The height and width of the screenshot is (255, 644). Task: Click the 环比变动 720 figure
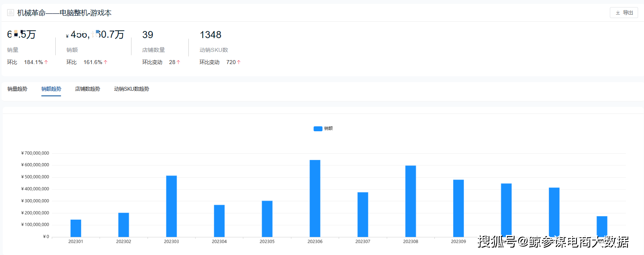(x=231, y=62)
